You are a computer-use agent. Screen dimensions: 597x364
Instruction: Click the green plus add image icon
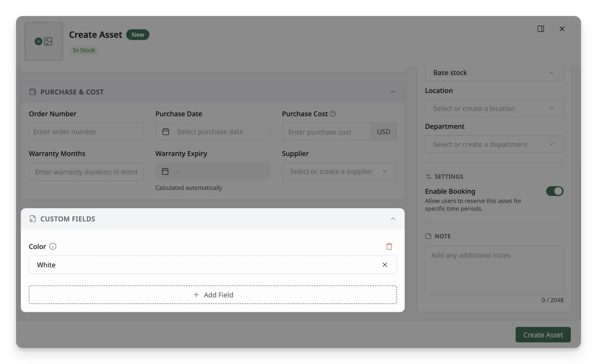coord(38,41)
